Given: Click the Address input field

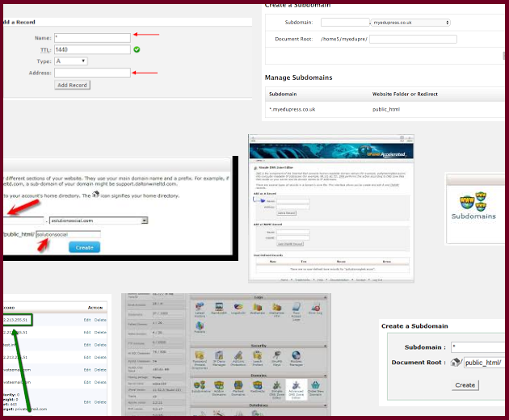Looking at the screenshot, I should pyautogui.click(x=91, y=73).
